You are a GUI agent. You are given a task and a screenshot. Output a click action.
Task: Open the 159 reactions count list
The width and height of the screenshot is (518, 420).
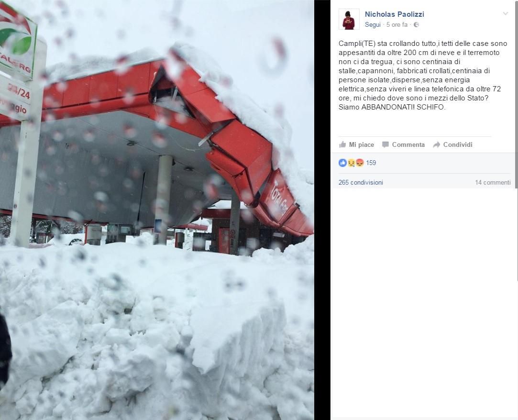point(371,163)
